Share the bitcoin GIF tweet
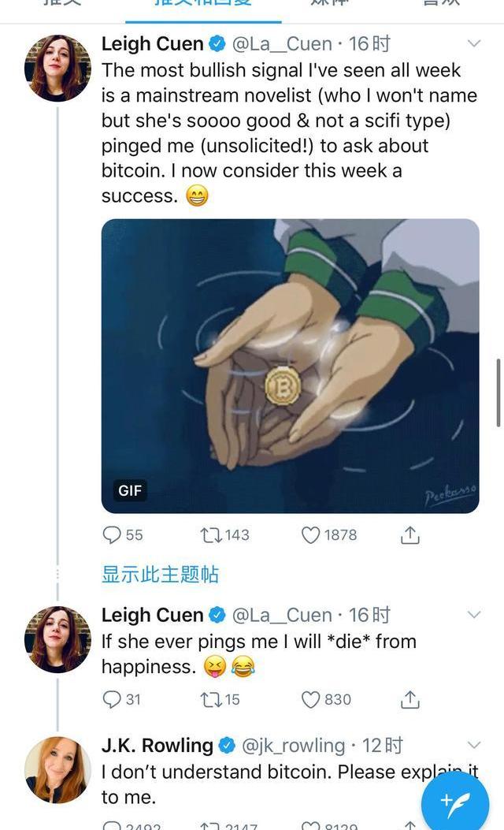504x830 pixels. [x=409, y=534]
